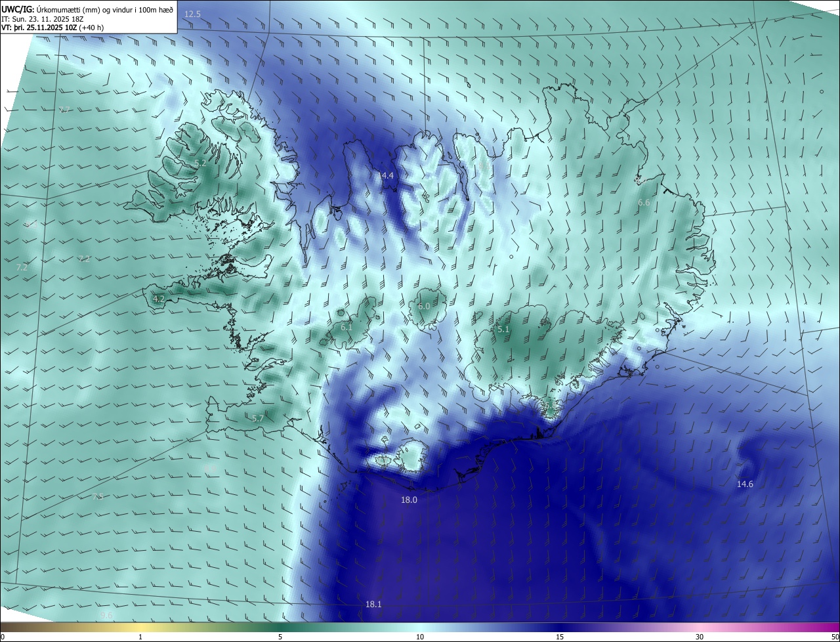Click the 6.1 value on the western glacier
Screen dimensions: 840x642
pyautogui.click(x=346, y=327)
